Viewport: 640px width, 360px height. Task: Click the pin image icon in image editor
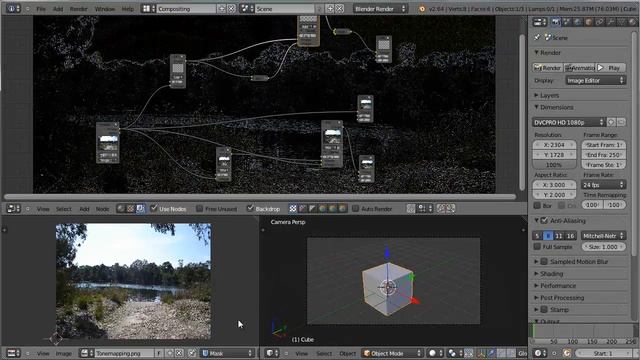tap(192, 353)
